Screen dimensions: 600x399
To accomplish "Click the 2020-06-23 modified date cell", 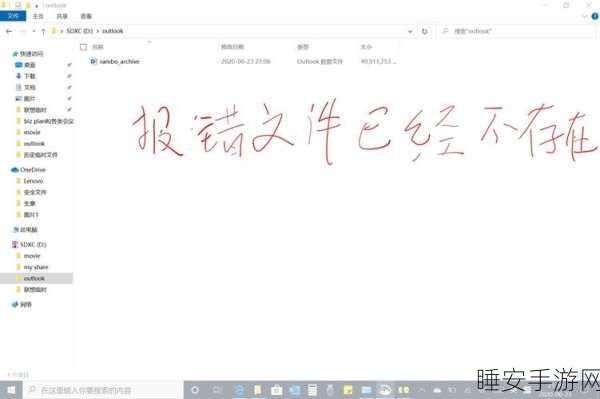I will [x=246, y=61].
